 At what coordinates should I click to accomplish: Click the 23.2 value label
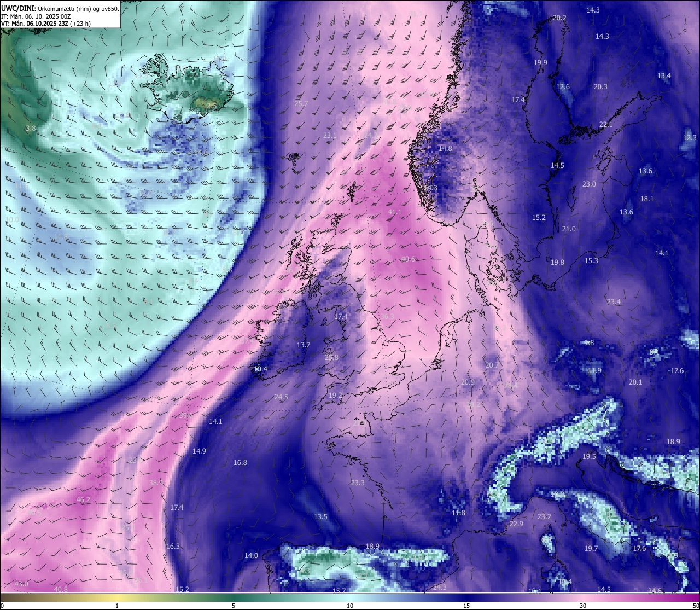(x=544, y=516)
